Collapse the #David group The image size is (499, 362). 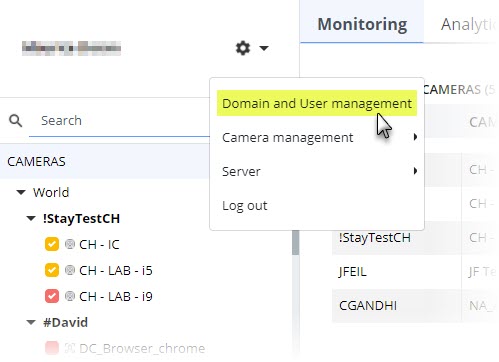click(x=31, y=322)
